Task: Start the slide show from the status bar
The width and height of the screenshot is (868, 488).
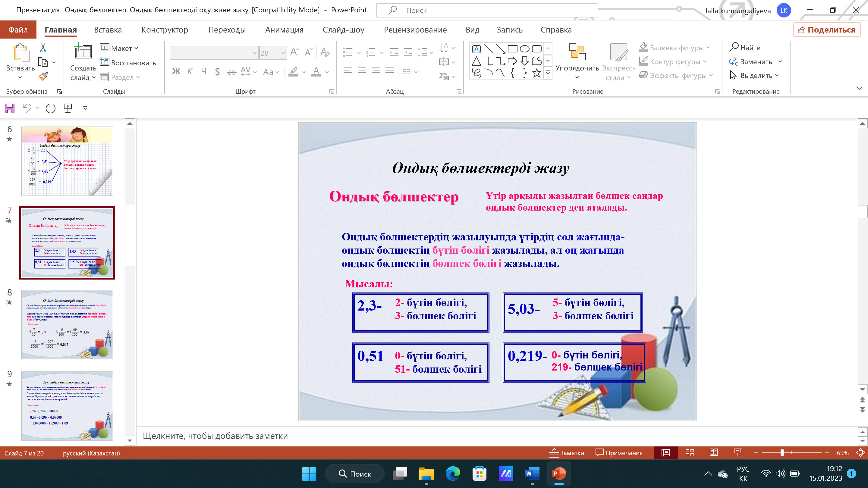Action: pos(737,453)
